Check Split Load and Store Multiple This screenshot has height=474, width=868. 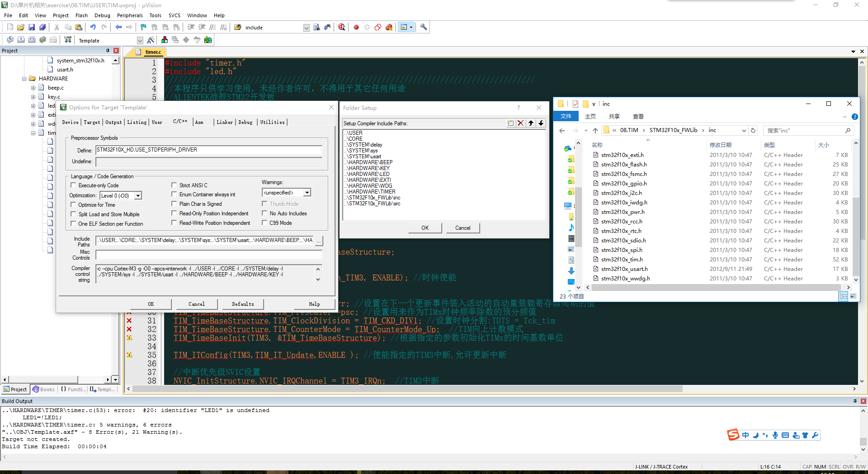pos(73,214)
